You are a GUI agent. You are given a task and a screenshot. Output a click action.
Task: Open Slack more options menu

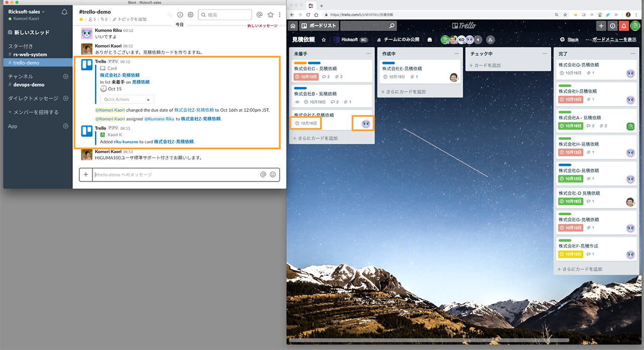pos(280,15)
